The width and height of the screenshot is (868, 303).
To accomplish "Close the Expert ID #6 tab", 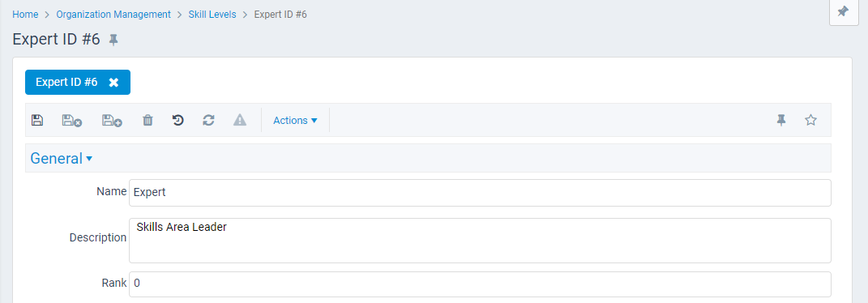I will coord(113,83).
